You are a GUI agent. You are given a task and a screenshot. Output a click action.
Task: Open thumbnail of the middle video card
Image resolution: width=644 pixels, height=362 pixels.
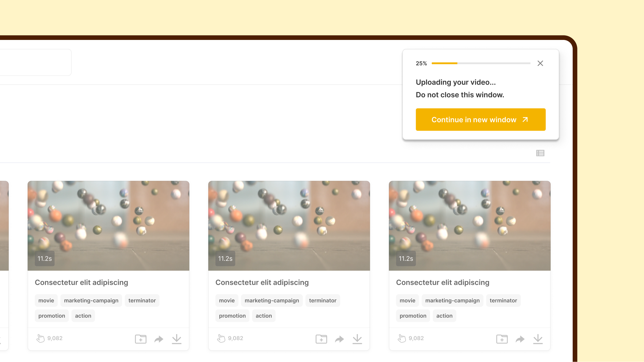[289, 226]
